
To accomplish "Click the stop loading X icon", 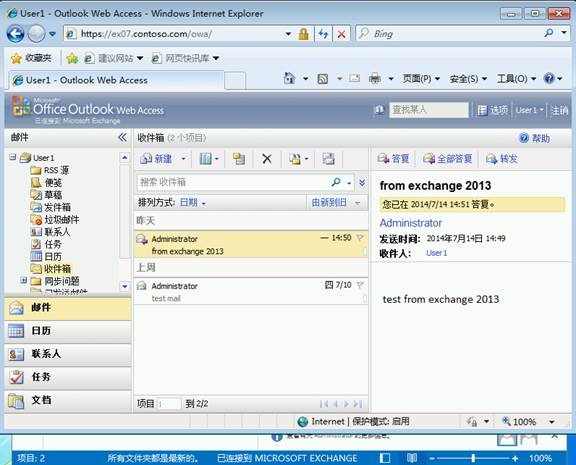I will [341, 34].
